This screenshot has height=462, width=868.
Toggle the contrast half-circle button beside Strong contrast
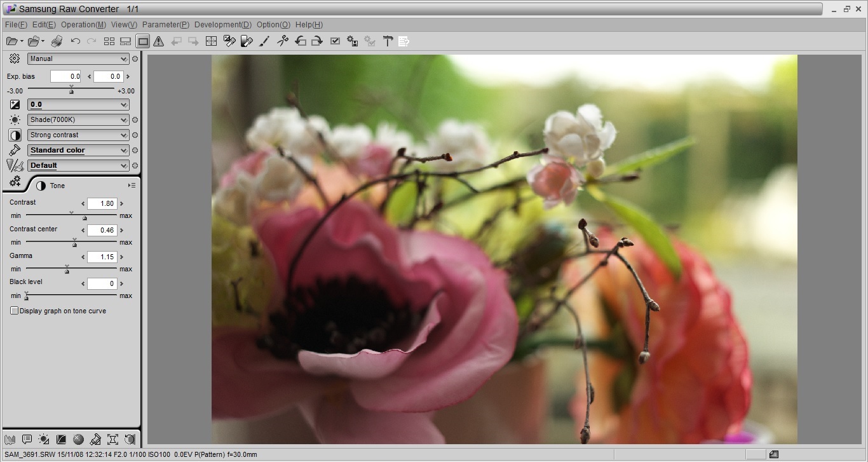(15, 135)
